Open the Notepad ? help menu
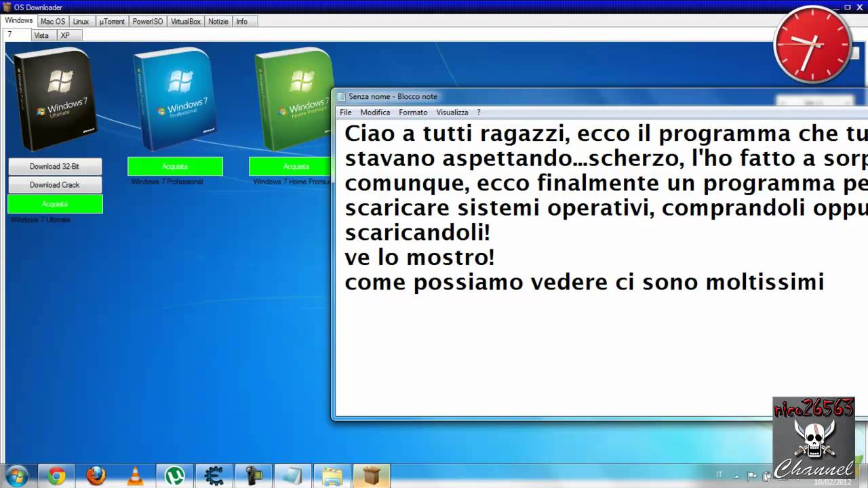This screenshot has height=488, width=868. click(479, 113)
